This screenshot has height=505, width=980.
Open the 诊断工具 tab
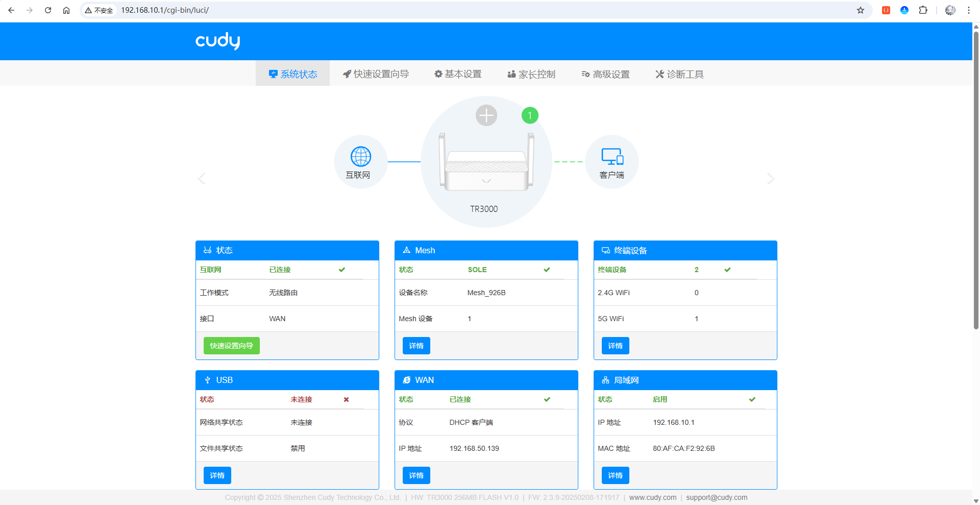pyautogui.click(x=679, y=74)
